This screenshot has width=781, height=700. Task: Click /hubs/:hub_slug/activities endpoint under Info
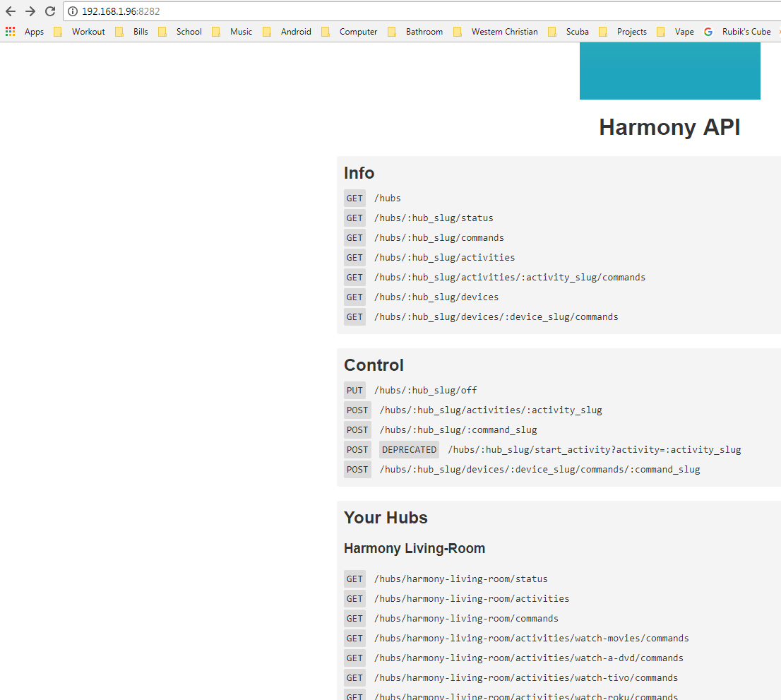point(445,258)
